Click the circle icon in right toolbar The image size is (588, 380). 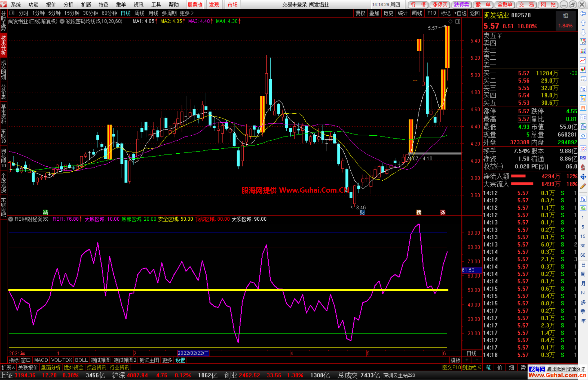tap(583, 136)
